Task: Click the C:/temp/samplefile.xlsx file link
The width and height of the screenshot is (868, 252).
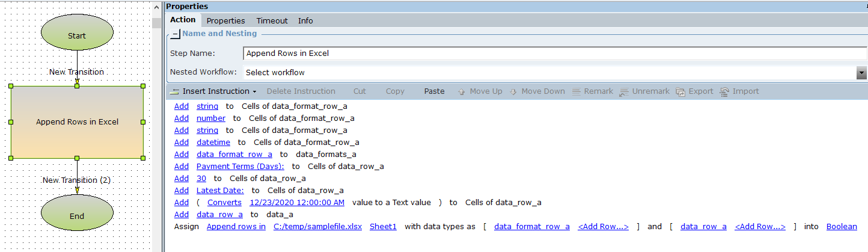Action: pos(317,227)
